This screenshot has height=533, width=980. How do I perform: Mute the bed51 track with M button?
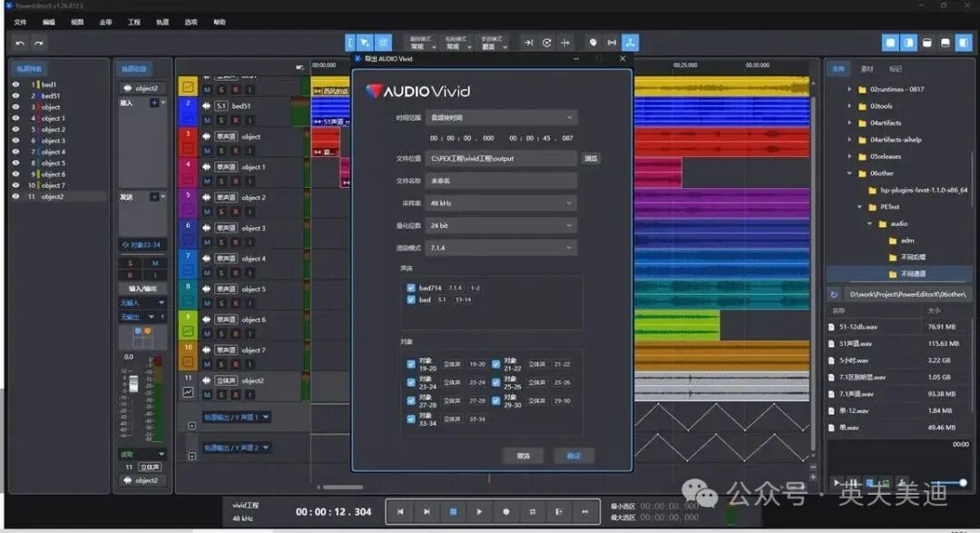(207, 120)
